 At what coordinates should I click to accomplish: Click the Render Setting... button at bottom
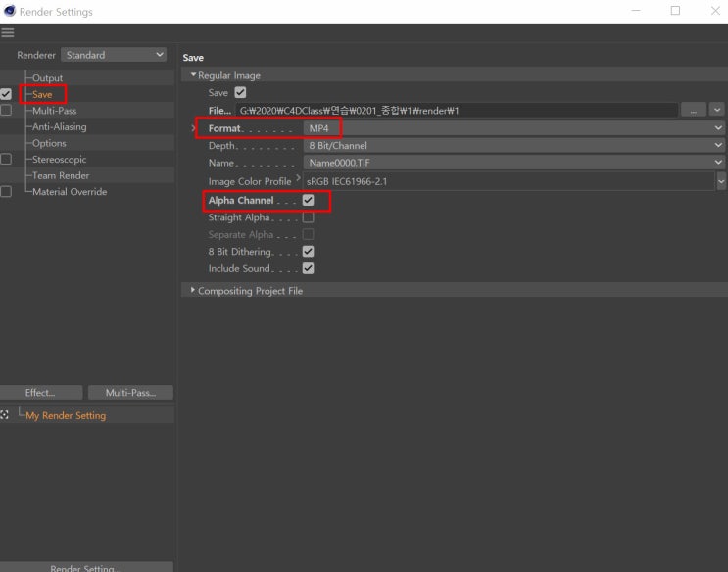(x=86, y=567)
